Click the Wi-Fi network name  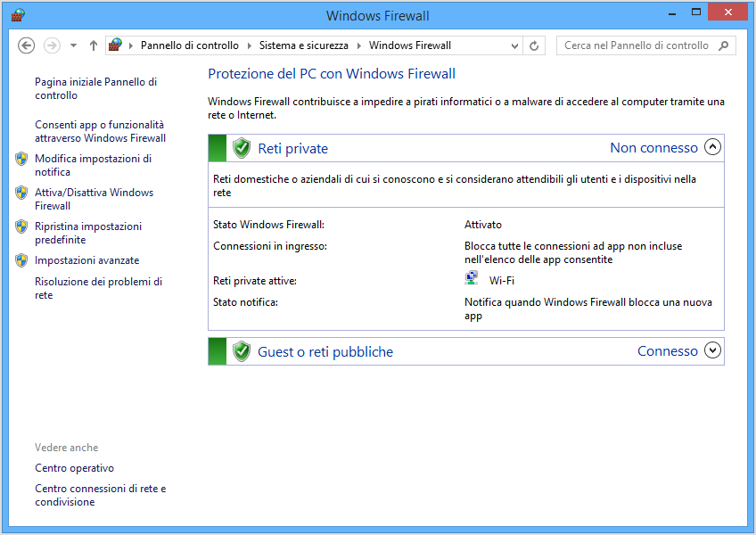pyautogui.click(x=501, y=280)
